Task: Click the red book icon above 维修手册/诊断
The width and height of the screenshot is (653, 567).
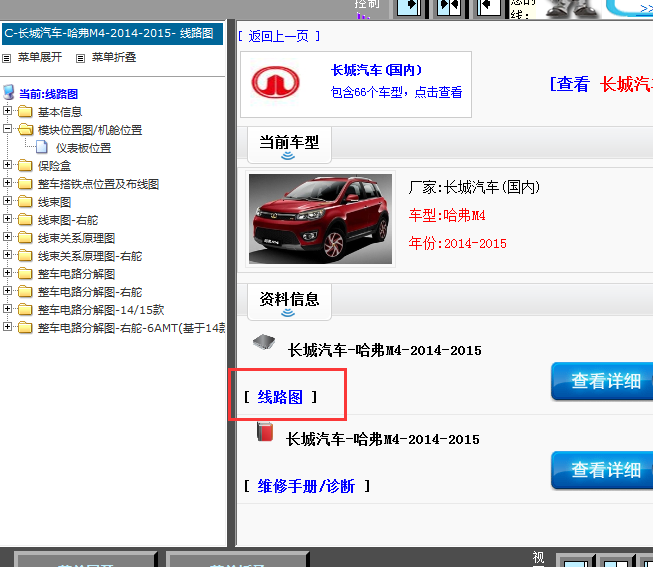Action: click(265, 432)
